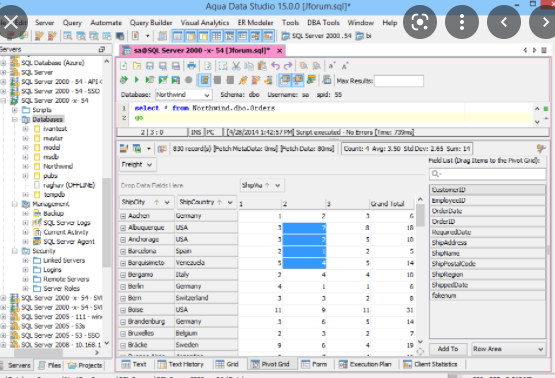Viewport: 555px width, 378px height.
Task: Undo the last edit
Action: point(275,66)
